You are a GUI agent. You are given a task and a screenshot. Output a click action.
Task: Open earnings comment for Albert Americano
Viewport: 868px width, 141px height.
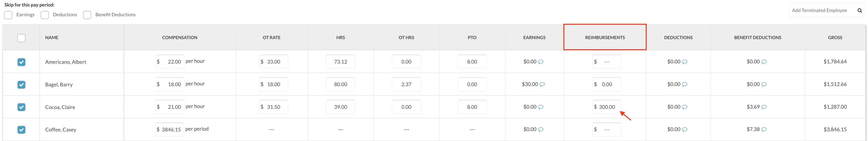(x=541, y=62)
